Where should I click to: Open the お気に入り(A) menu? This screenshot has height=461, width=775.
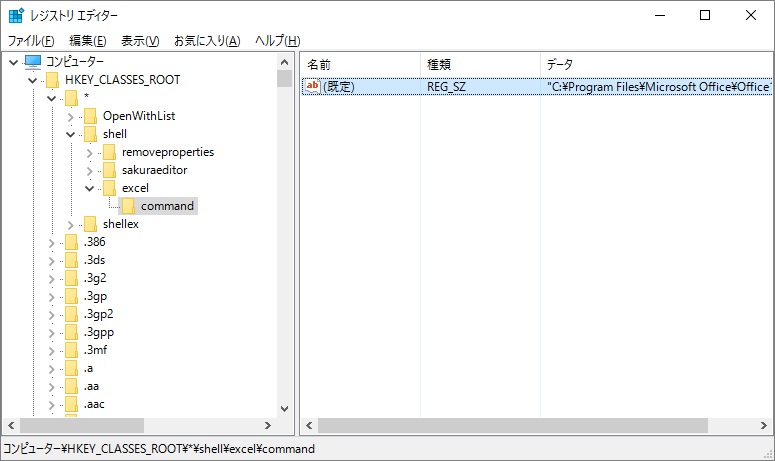coord(207,41)
